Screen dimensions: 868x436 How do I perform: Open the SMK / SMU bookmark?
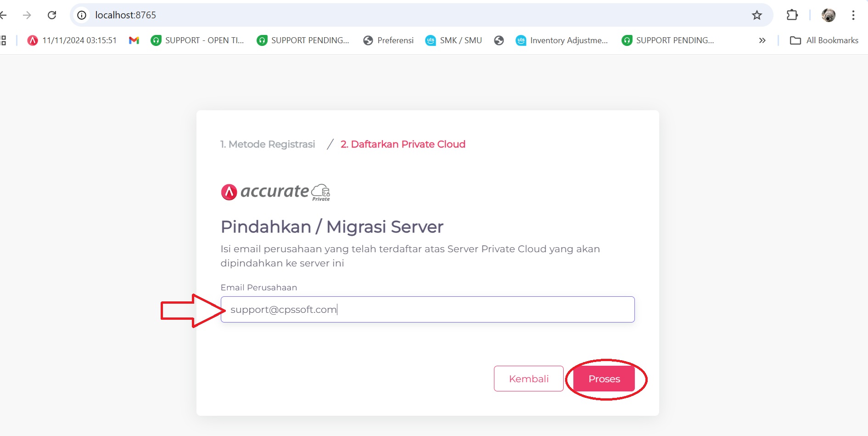454,40
